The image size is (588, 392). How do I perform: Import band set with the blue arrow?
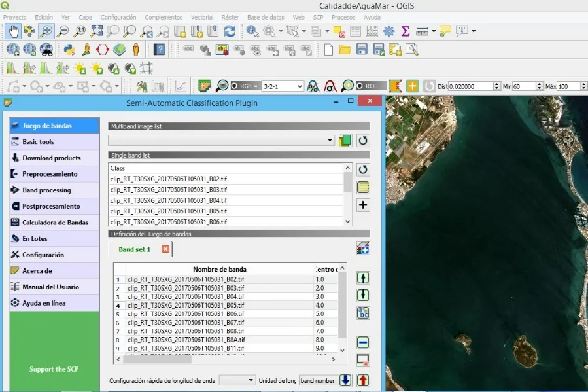click(x=345, y=380)
